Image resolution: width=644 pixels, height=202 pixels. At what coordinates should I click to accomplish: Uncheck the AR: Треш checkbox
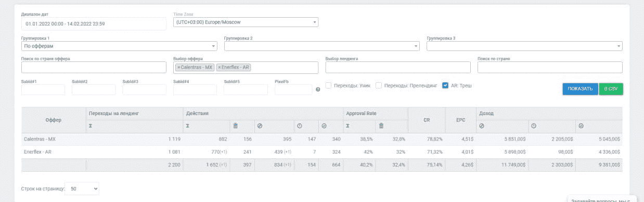(x=445, y=85)
